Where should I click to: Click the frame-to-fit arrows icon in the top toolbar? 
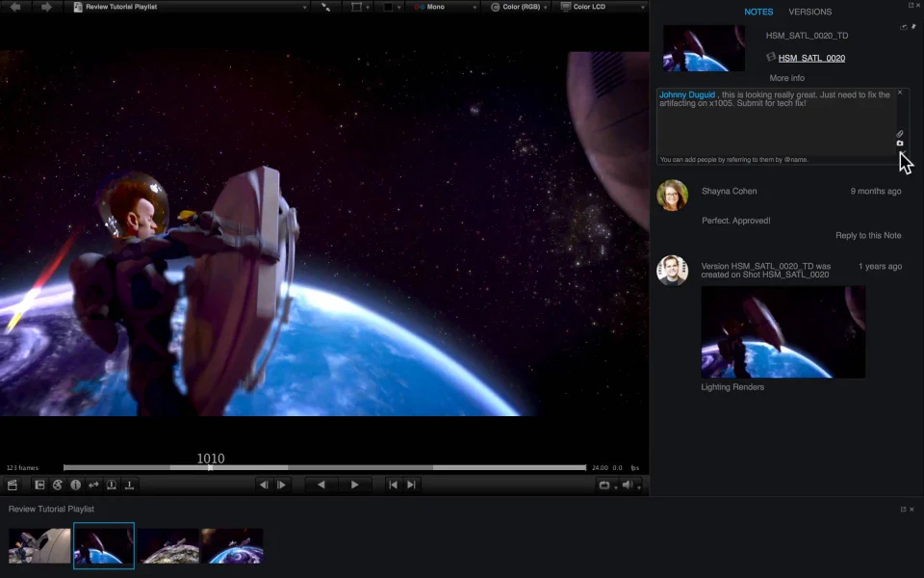click(x=325, y=7)
